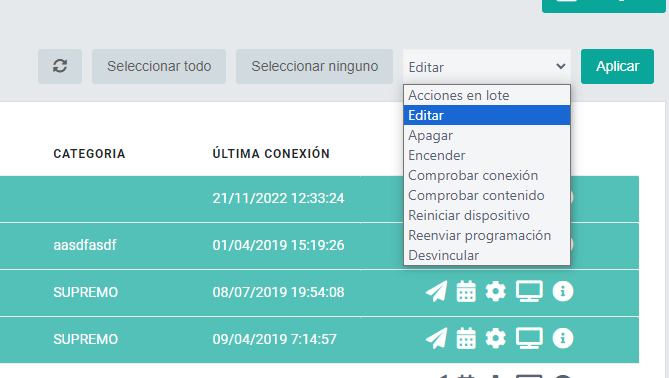Click monitor icon in 09/04/2019 row
Viewport: 669px width, 378px height.
[x=529, y=339]
